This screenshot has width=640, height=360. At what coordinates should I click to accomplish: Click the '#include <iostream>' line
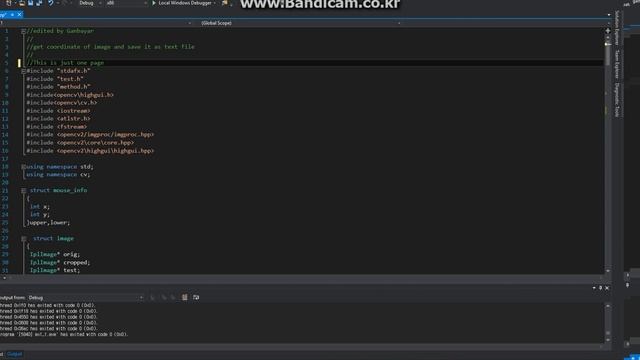click(58, 111)
